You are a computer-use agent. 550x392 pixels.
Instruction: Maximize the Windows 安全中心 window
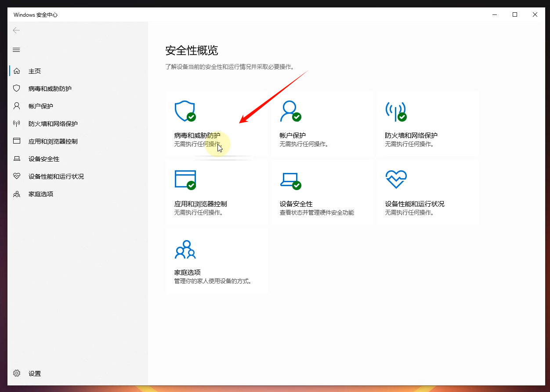515,14
